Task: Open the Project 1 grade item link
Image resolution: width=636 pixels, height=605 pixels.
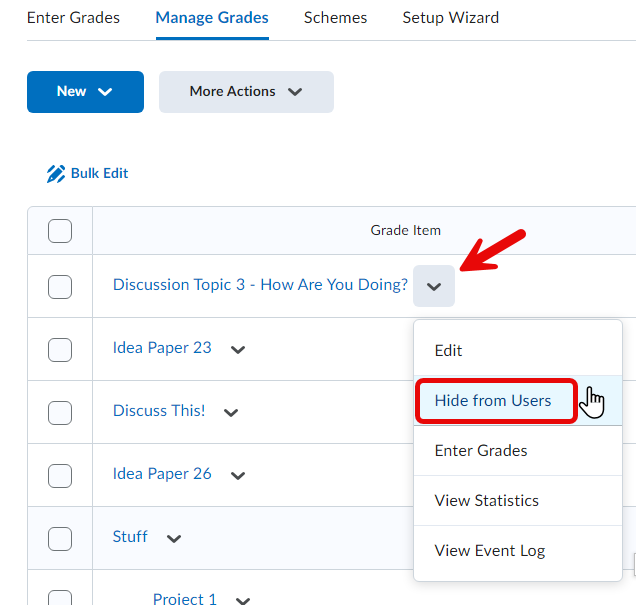Action: [x=185, y=599]
